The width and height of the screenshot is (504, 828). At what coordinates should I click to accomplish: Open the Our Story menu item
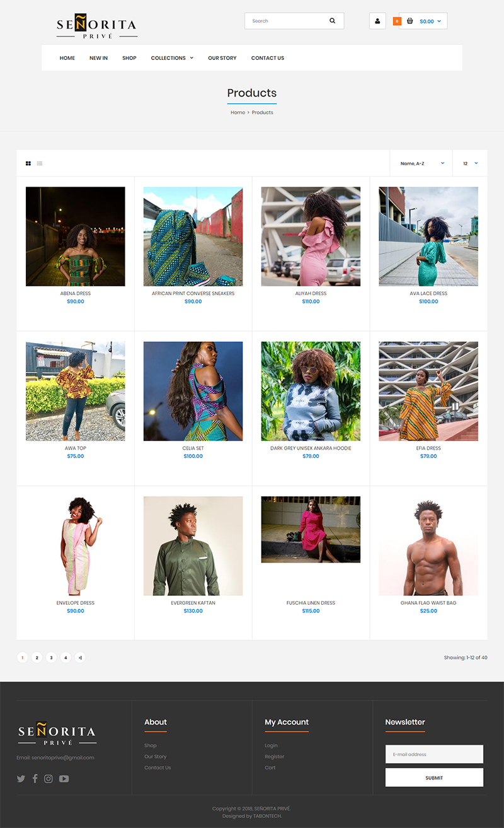tap(222, 58)
